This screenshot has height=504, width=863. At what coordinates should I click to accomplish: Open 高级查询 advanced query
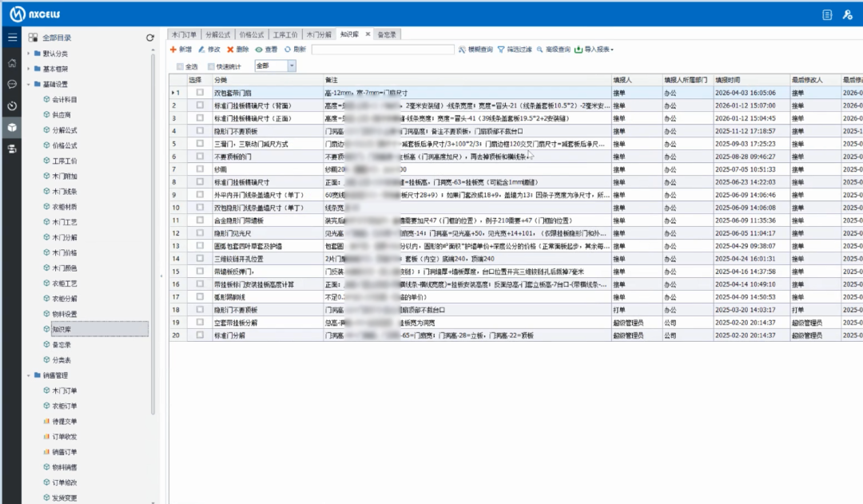pyautogui.click(x=553, y=50)
